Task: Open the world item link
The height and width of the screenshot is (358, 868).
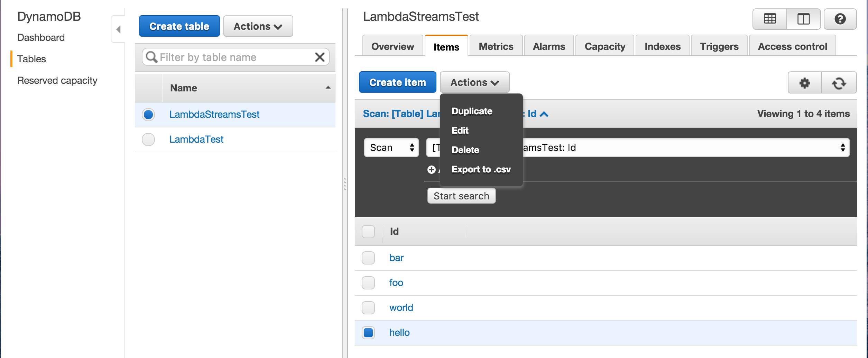Action: pos(401,308)
